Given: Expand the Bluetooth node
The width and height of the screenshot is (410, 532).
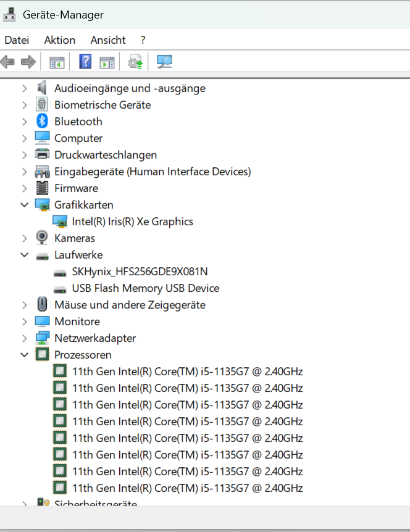Looking at the screenshot, I should 25,122.
